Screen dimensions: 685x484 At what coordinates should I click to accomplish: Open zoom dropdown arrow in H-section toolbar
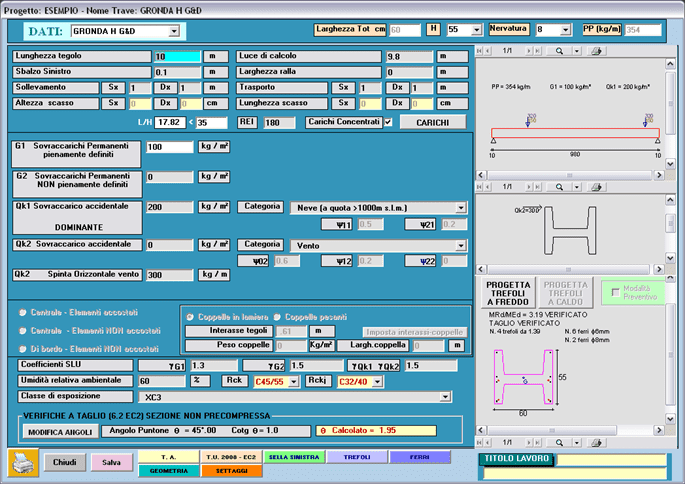pyautogui.click(x=577, y=187)
